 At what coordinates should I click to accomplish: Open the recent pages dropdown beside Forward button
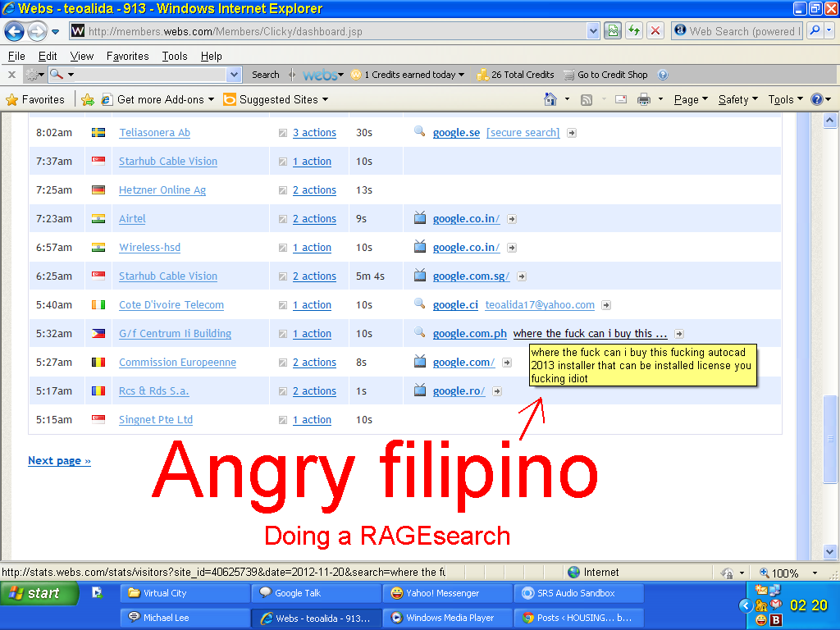55,32
